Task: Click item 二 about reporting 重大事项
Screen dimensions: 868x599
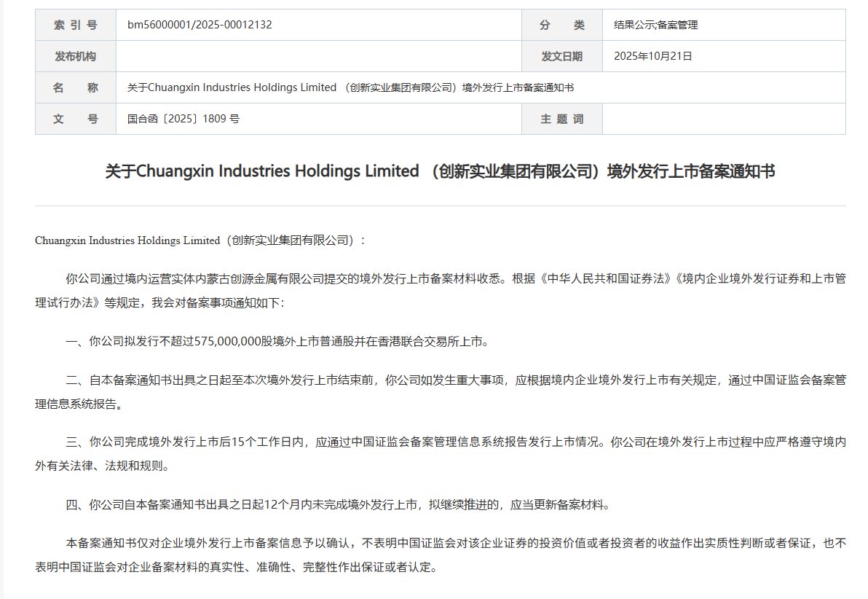Action: [440, 391]
